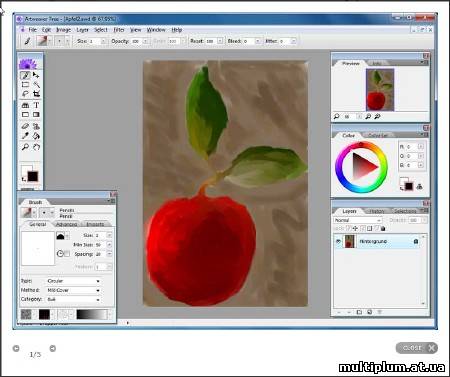This screenshot has height=377, width=450.
Task: Open the Advanced tab in Brush panel
Action: pos(66,224)
